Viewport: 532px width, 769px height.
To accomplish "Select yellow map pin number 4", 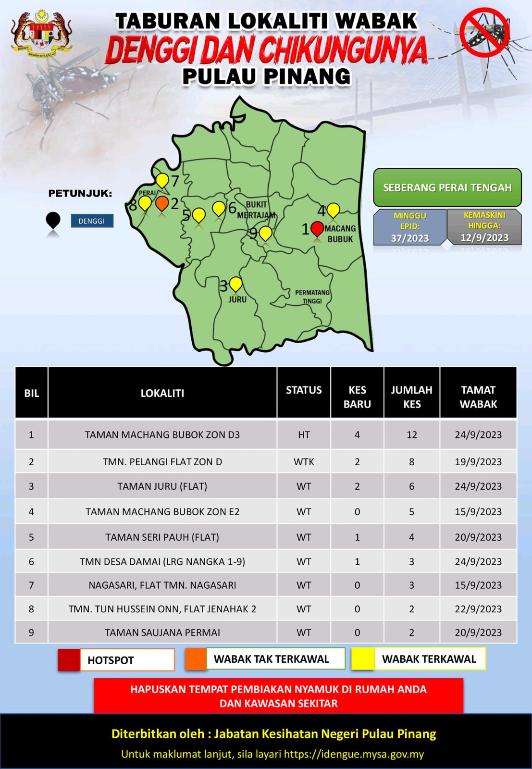I will pos(333,211).
